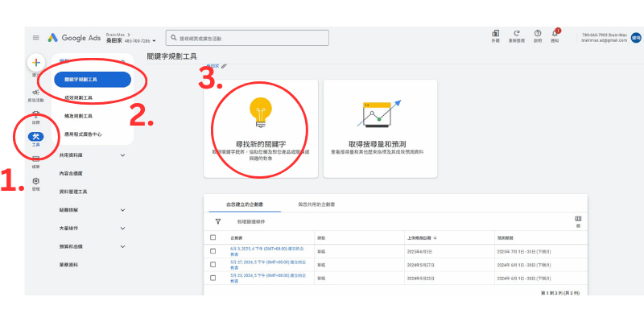Select 關鍵字規劃工具 in the side menu
The height and width of the screenshot is (322, 644).
(93, 80)
